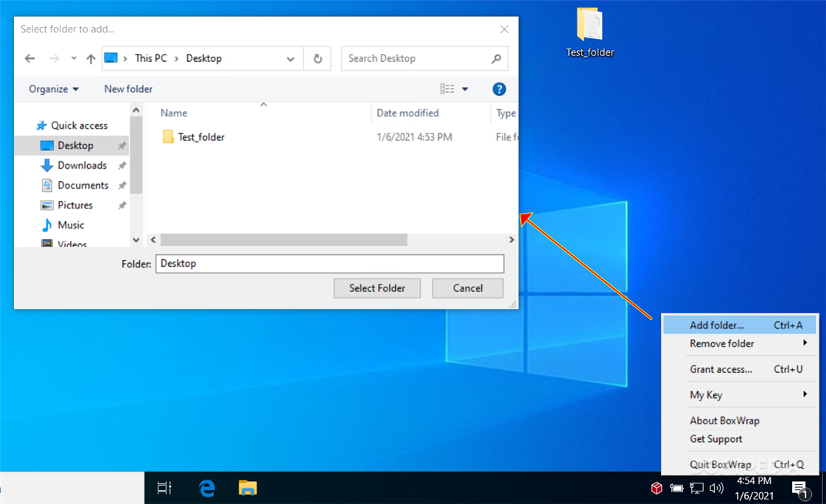The height and width of the screenshot is (504, 826).
Task: Open the network icon in system tray
Action: tap(696, 489)
